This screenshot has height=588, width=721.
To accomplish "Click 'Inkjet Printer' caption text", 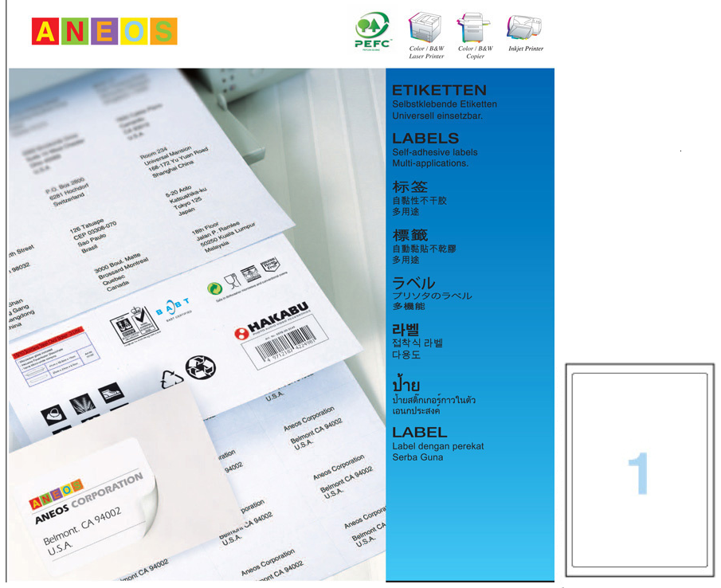I will pyautogui.click(x=526, y=49).
